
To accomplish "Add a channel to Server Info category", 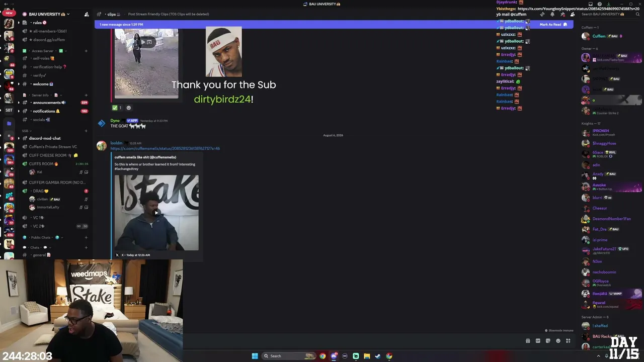I will [86, 95].
